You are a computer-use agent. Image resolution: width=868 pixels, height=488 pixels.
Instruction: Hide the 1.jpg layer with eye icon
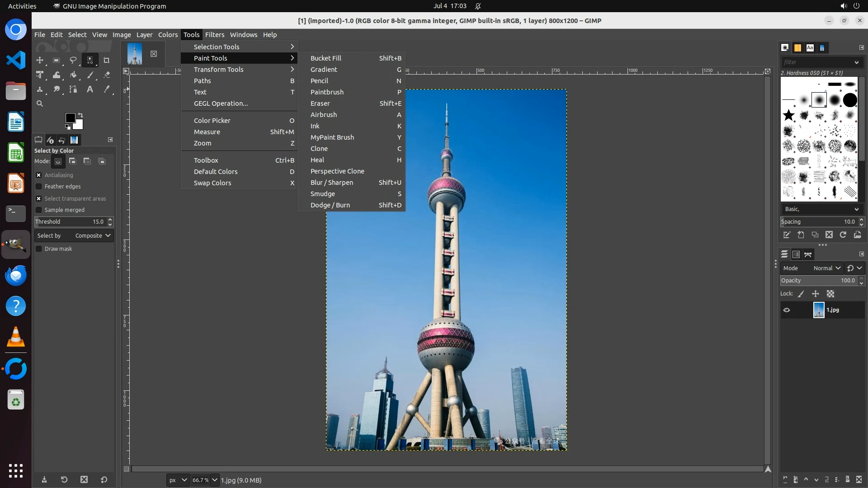pyautogui.click(x=787, y=310)
